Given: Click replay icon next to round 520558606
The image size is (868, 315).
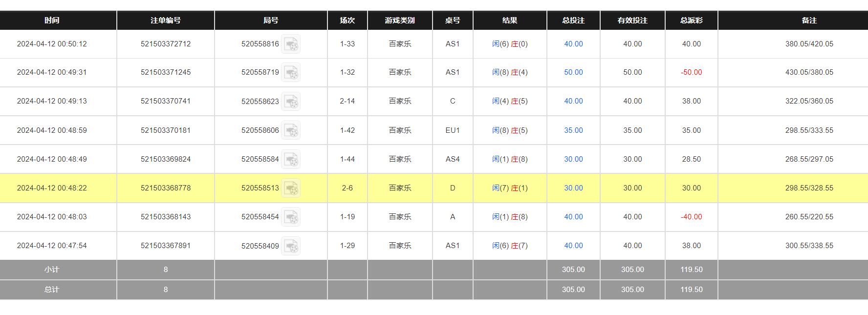Looking at the screenshot, I should pos(291,130).
